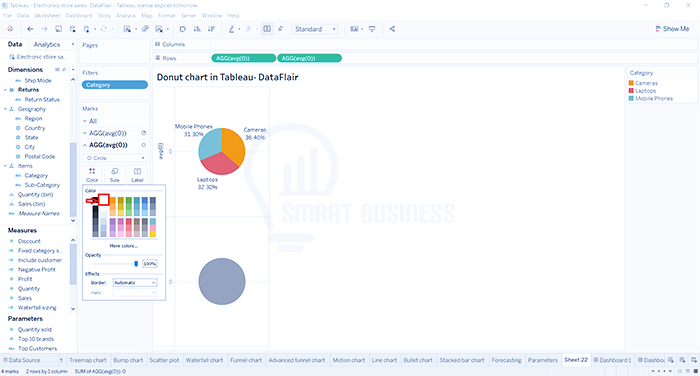
Task: Open the Format menu
Action: click(x=167, y=15)
